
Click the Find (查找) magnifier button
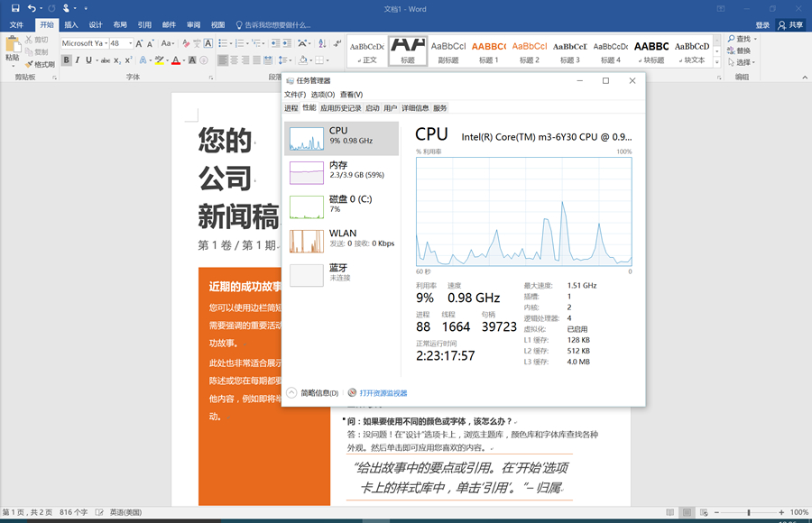pos(739,39)
